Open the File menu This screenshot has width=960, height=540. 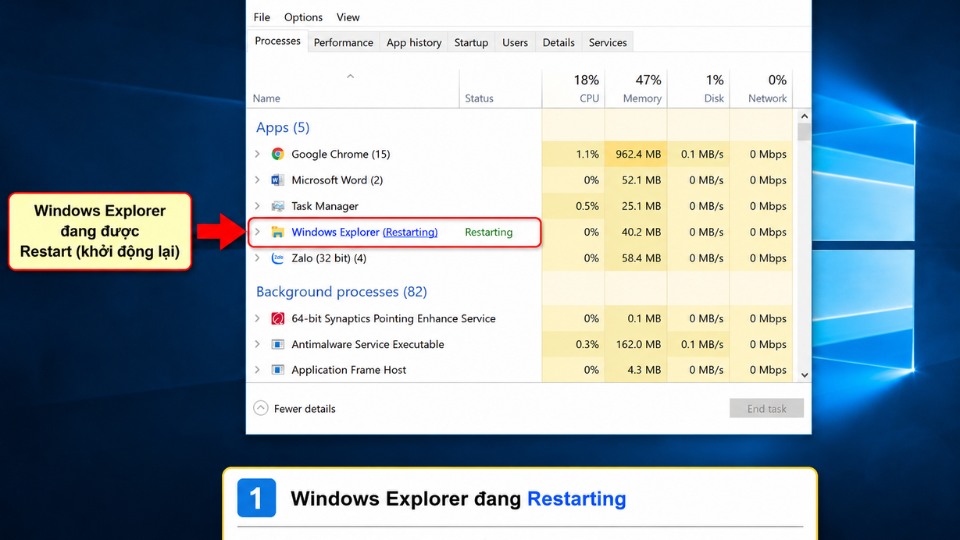click(x=261, y=17)
